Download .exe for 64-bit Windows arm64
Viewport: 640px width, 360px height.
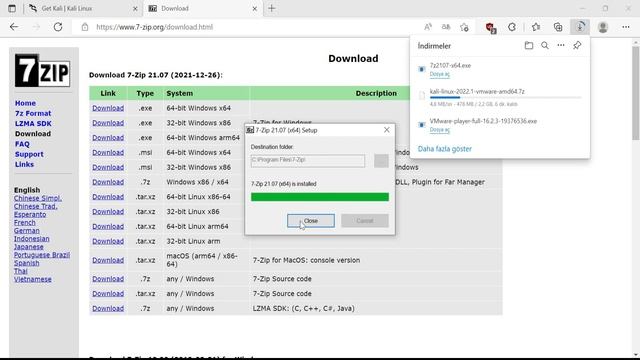(108, 138)
